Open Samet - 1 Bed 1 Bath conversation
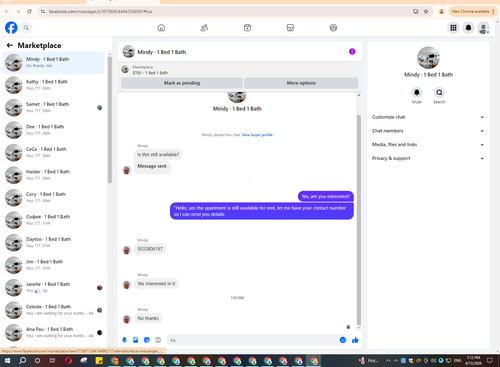The width and height of the screenshot is (500, 367). tap(54, 107)
